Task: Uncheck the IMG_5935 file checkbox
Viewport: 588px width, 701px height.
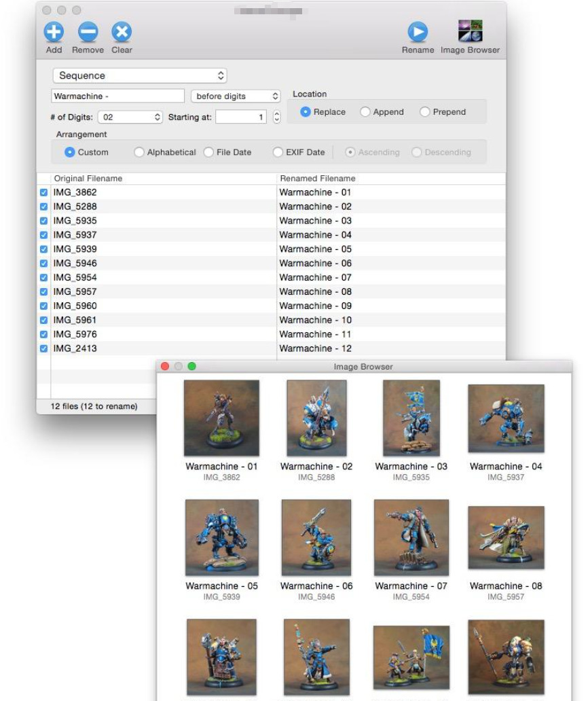Action: pyautogui.click(x=43, y=221)
